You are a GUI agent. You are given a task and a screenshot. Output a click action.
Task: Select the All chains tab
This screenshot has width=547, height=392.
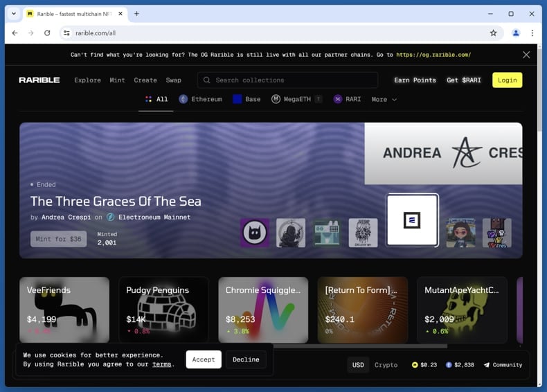point(156,100)
